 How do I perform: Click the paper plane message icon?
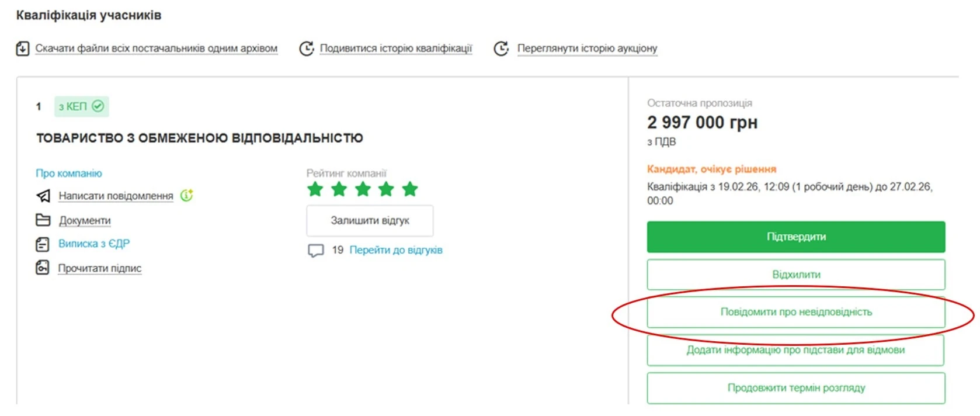pyautogui.click(x=43, y=196)
